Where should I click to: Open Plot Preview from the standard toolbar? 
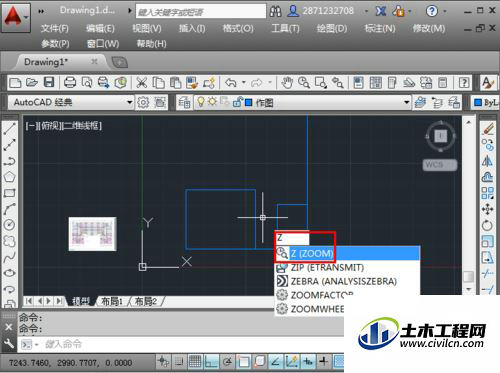click(x=87, y=82)
